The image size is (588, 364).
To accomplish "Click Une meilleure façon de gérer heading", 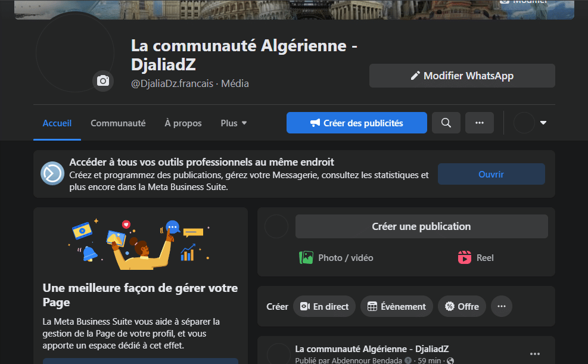I will click(x=140, y=295).
